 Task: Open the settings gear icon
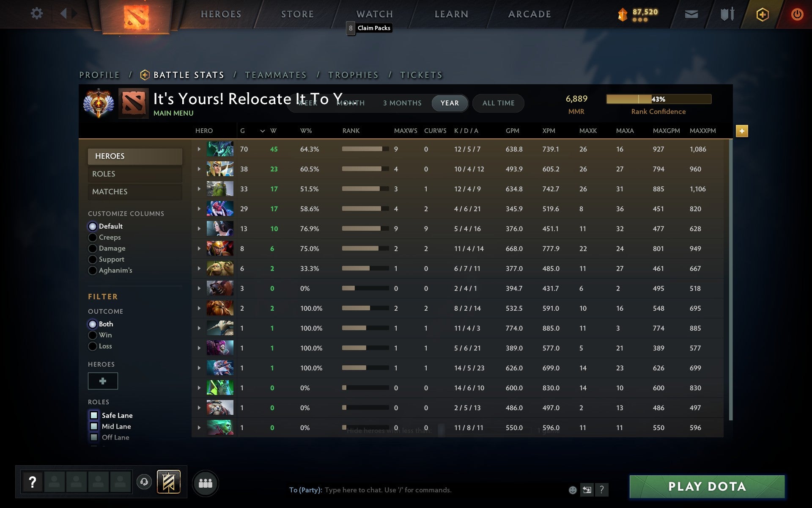click(37, 14)
